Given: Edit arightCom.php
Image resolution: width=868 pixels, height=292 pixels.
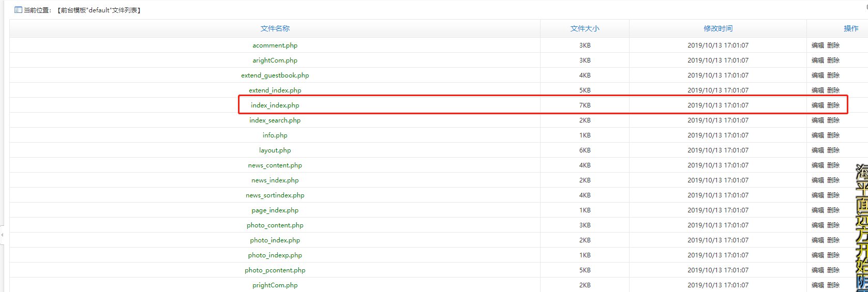Looking at the screenshot, I should tap(817, 60).
